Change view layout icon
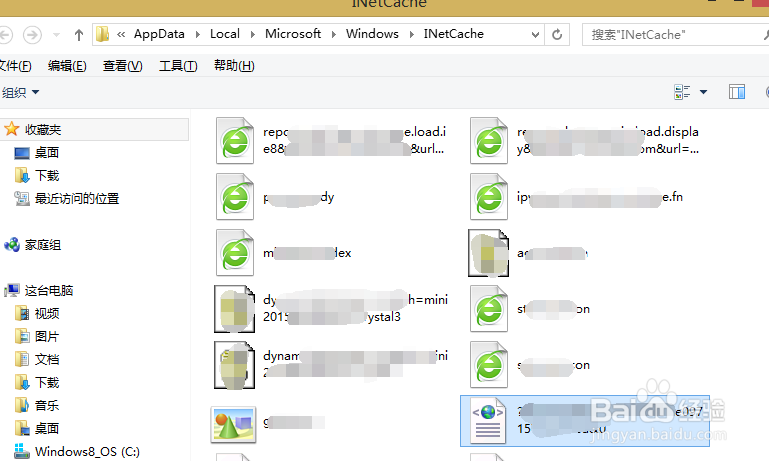Image resolution: width=769 pixels, height=461 pixels. (682, 92)
